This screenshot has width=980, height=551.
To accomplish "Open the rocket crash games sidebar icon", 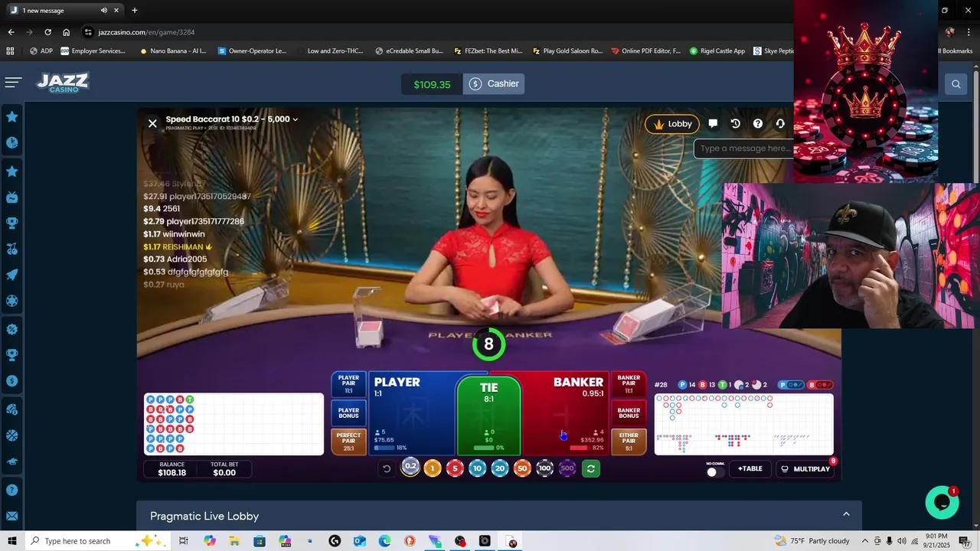I will 12,275.
